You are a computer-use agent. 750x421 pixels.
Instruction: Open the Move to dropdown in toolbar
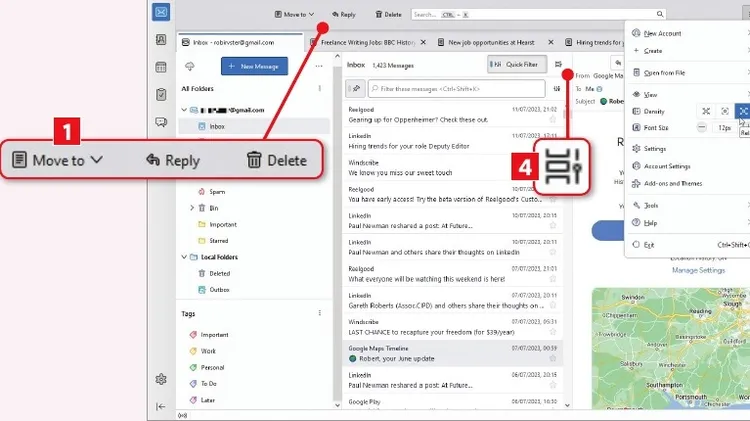[294, 14]
